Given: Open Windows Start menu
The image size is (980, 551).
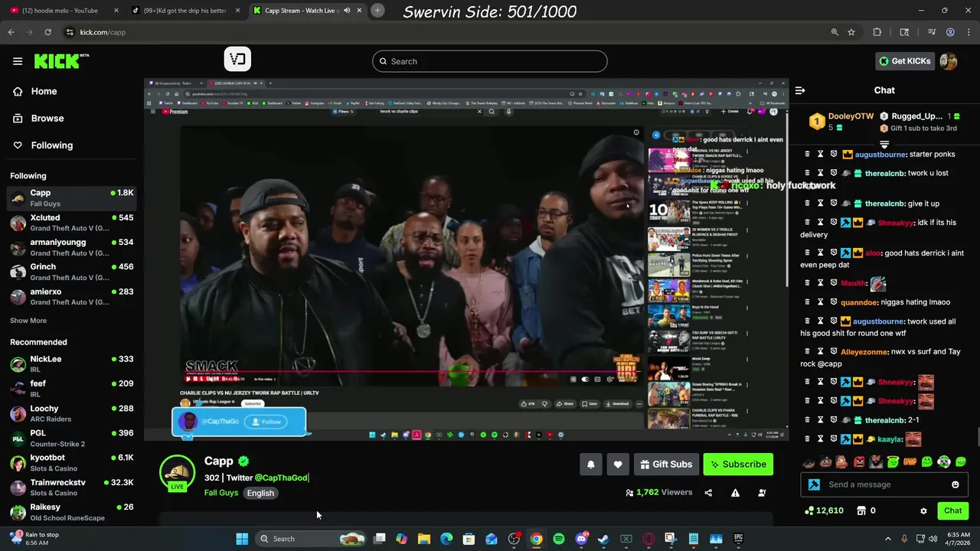Looking at the screenshot, I should [242, 539].
